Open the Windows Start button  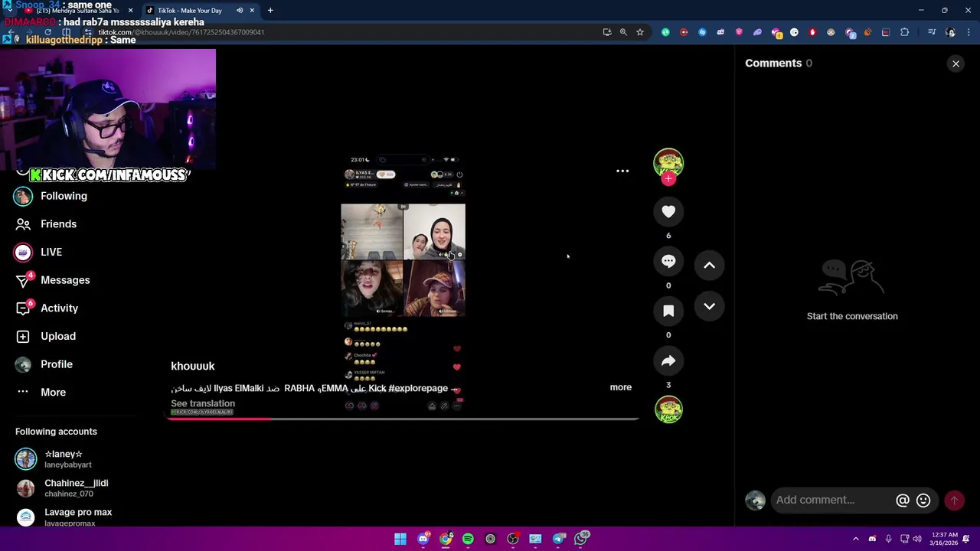pos(400,539)
